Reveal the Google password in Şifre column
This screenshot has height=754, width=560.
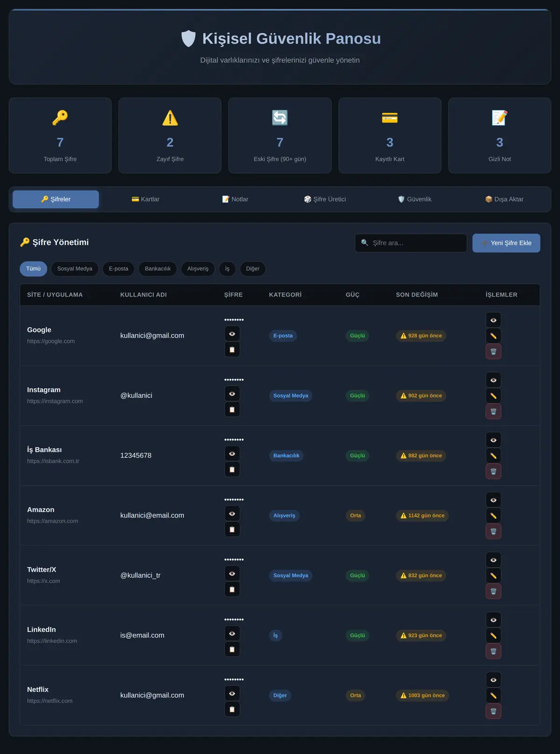click(x=232, y=333)
